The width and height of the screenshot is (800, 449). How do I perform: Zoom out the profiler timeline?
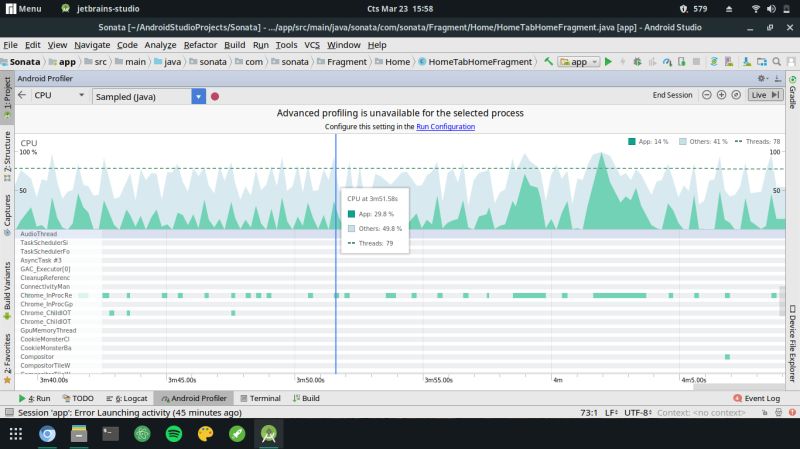(x=707, y=95)
